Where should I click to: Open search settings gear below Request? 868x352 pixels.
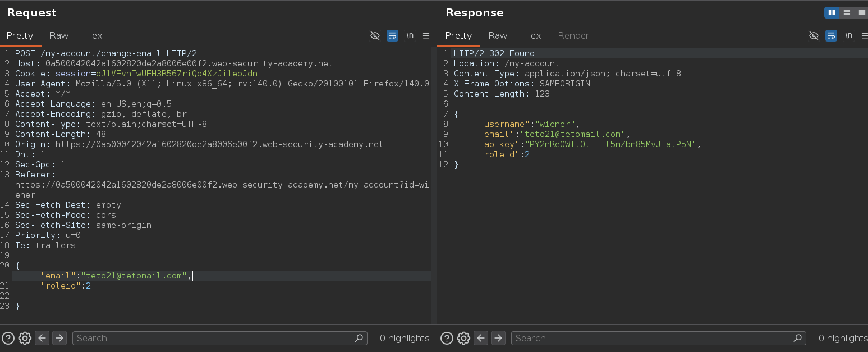[x=25, y=338]
